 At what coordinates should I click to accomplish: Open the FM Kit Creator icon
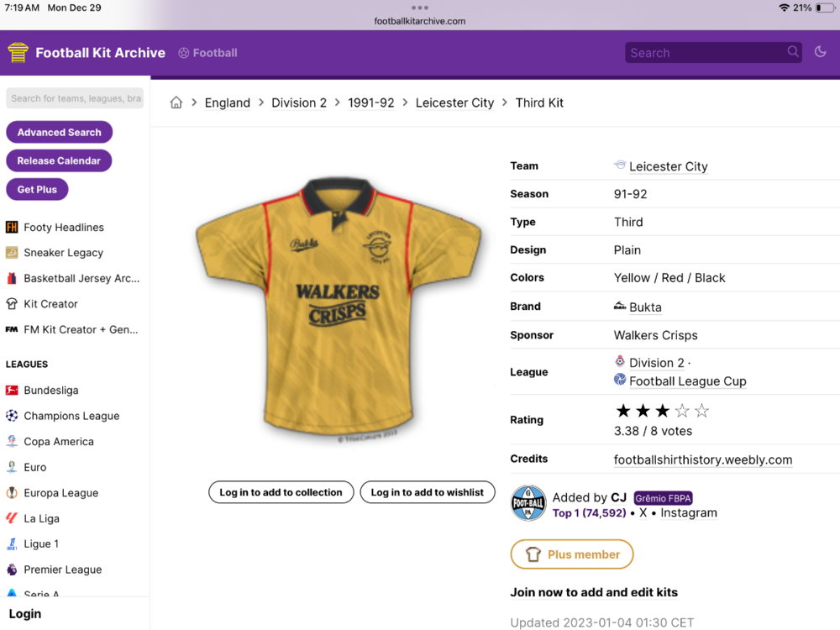(x=12, y=329)
